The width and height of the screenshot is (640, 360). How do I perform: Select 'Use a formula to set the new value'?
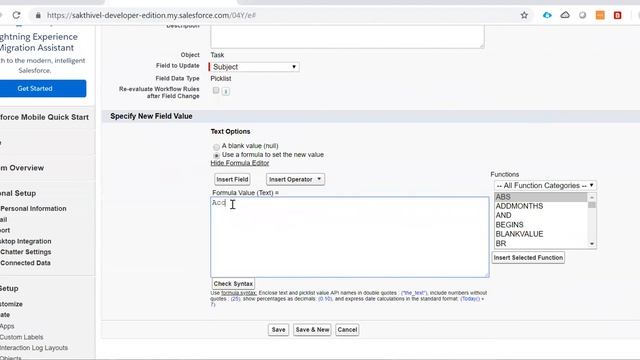(216, 156)
